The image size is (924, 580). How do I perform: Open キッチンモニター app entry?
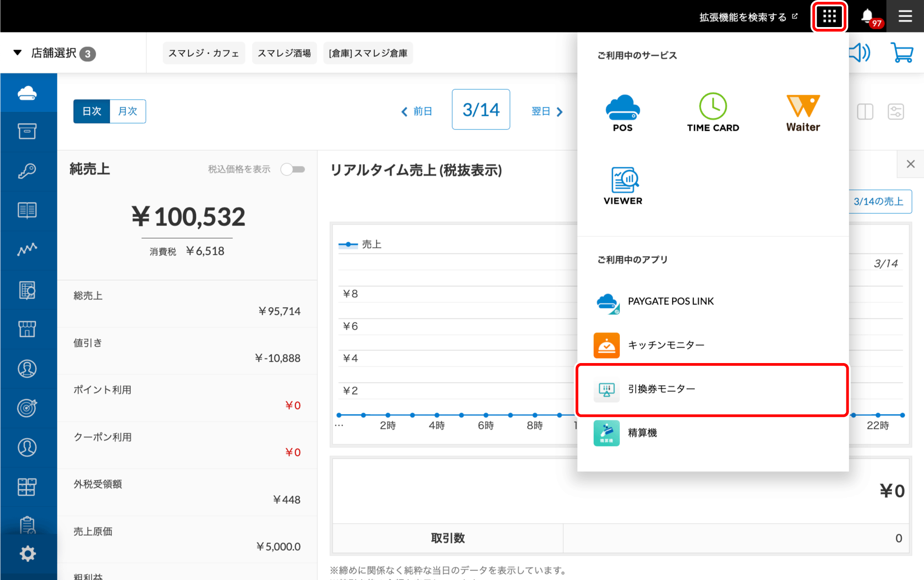tap(666, 345)
